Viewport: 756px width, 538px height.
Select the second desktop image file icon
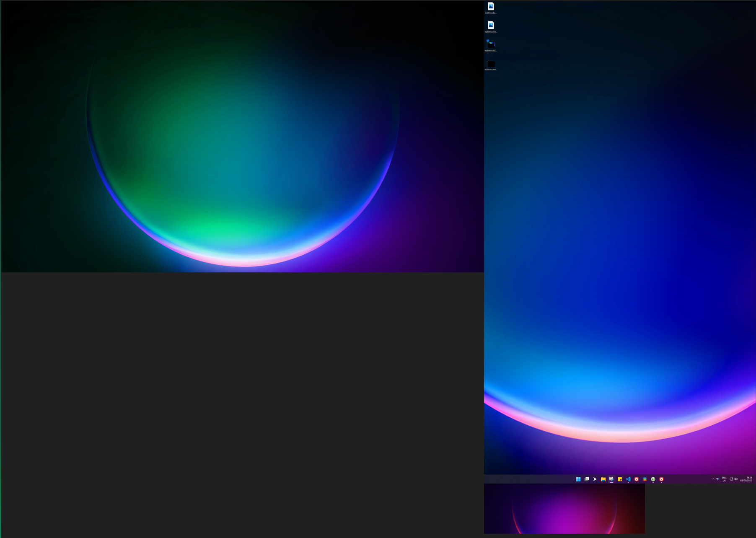click(x=491, y=26)
